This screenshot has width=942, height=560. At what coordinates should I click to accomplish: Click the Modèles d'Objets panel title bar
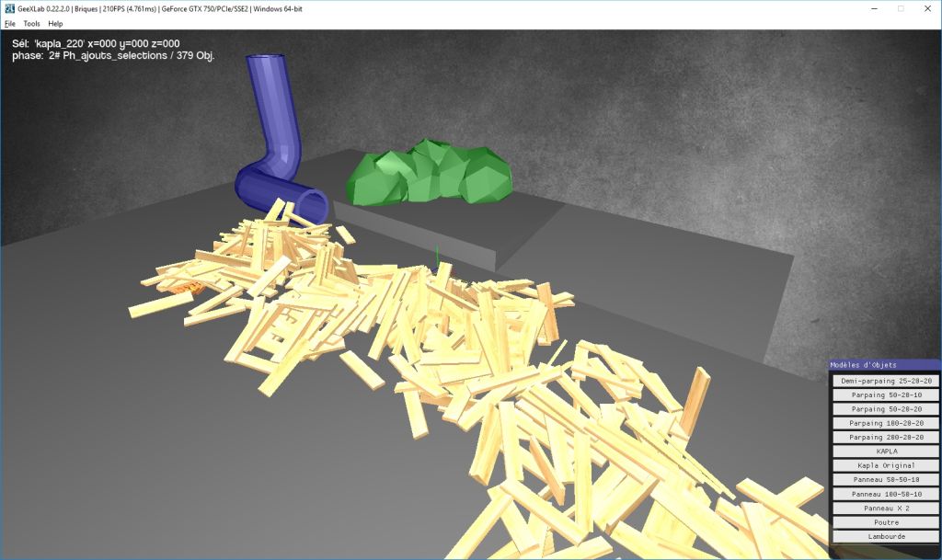point(885,364)
